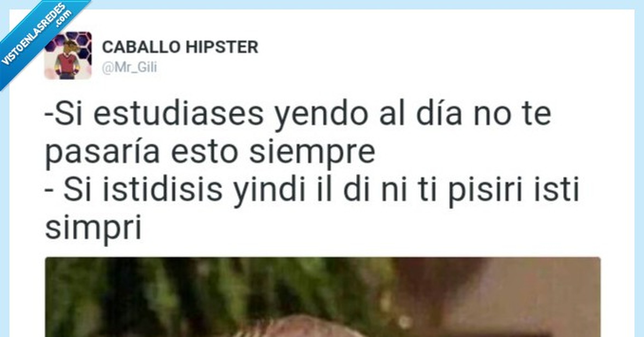Click the tweet line starting '-Si estudiases'
The height and width of the screenshot is (337, 644).
pos(298,114)
